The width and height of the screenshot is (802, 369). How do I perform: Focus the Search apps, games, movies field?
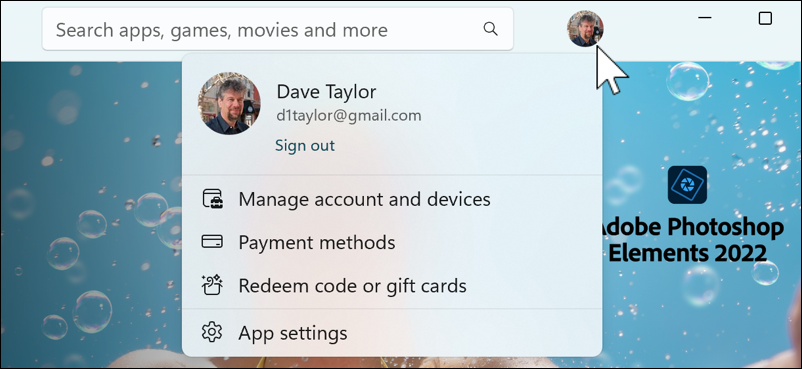click(278, 29)
